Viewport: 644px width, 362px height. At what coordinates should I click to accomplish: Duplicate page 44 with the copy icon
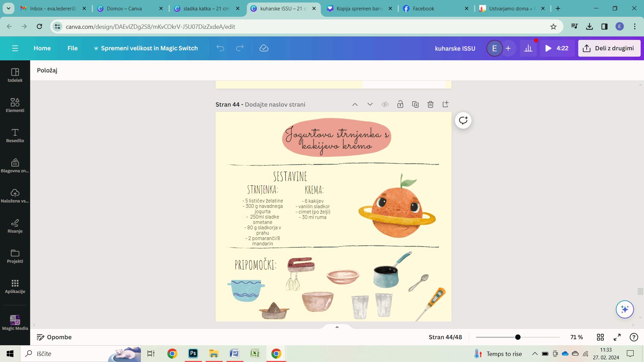(415, 105)
